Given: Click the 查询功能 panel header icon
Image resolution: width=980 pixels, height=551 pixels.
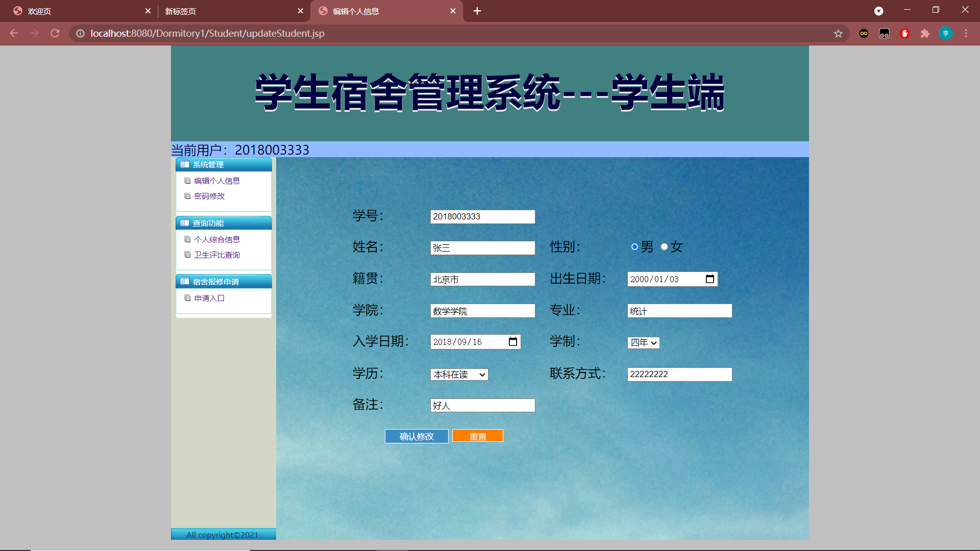Looking at the screenshot, I should pyautogui.click(x=185, y=222).
